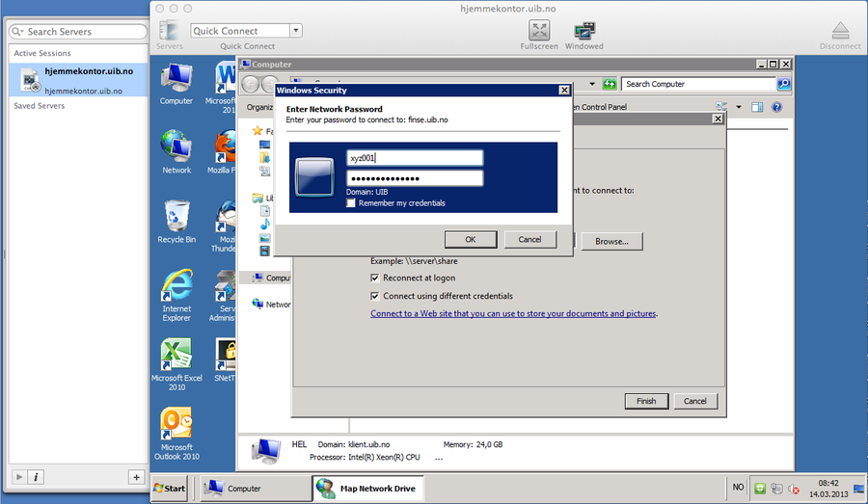Open the Network desktop icon
868x504 pixels.
click(176, 146)
